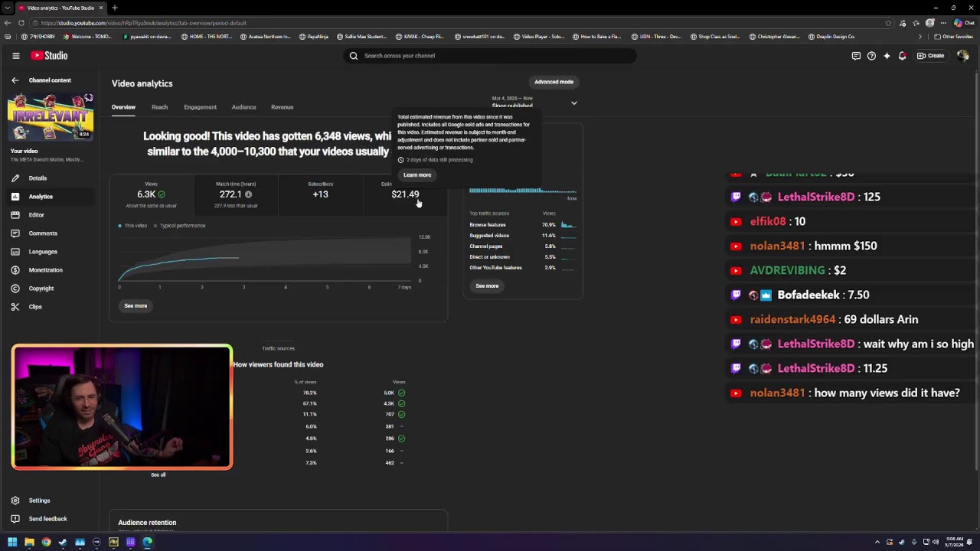Click Suggested videos traffic source

pyautogui.click(x=489, y=236)
